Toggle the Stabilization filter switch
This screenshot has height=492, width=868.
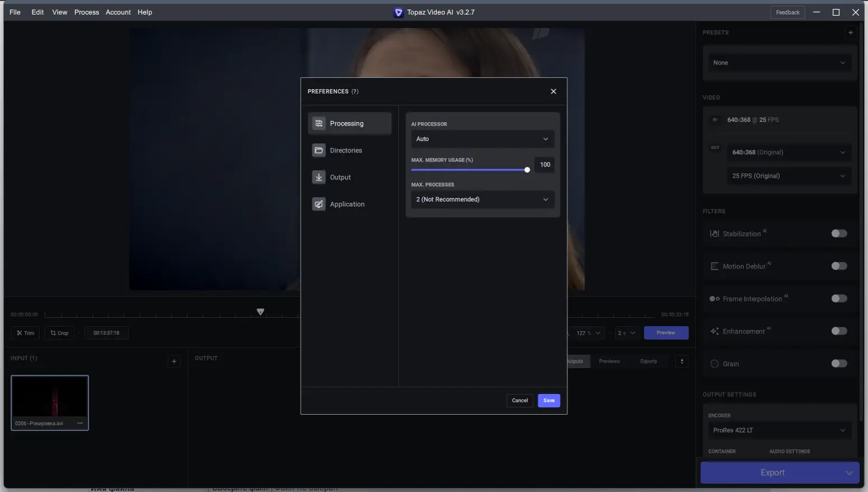839,234
